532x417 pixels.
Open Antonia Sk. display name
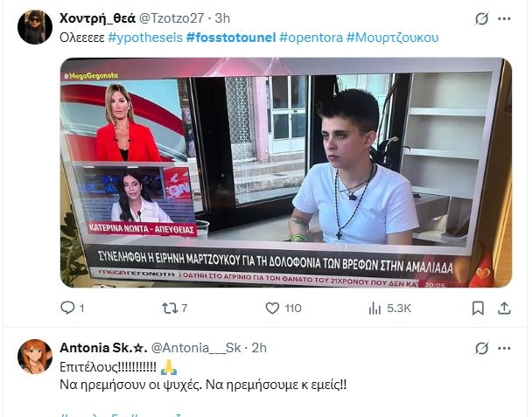103,348
